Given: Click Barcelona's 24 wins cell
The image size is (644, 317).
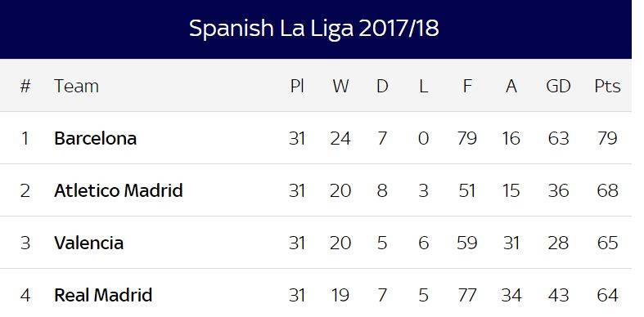Looking at the screenshot, I should pyautogui.click(x=340, y=138).
